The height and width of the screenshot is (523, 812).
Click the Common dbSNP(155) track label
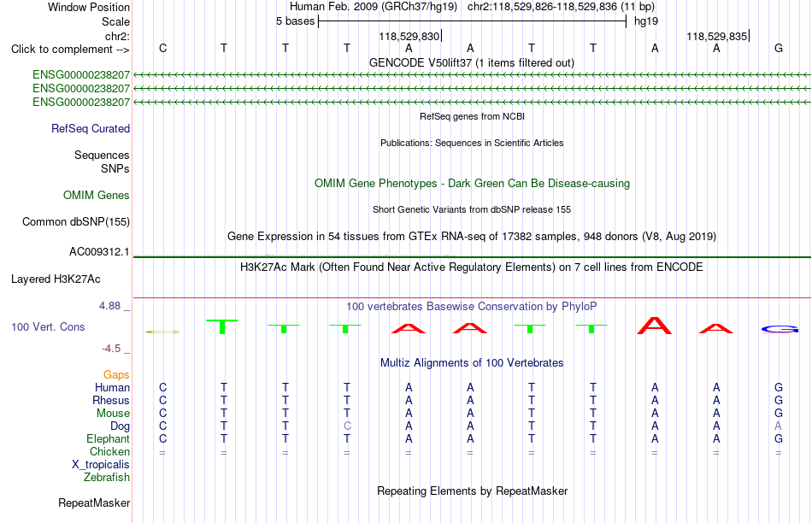[76, 221]
